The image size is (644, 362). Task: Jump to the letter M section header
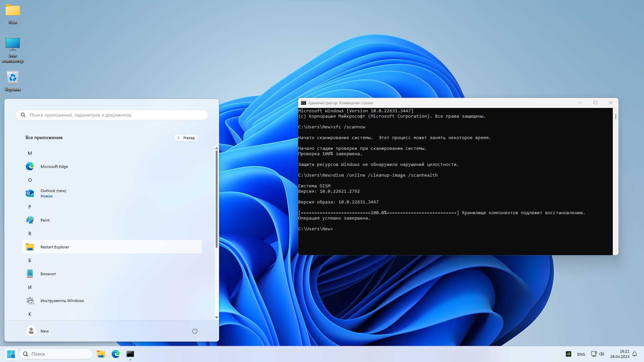(30, 153)
